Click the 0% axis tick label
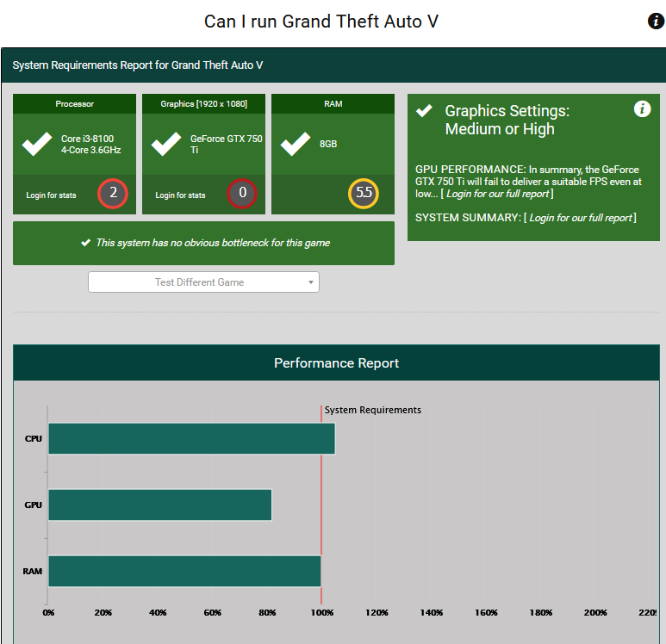Image resolution: width=666 pixels, height=644 pixels. click(48, 613)
